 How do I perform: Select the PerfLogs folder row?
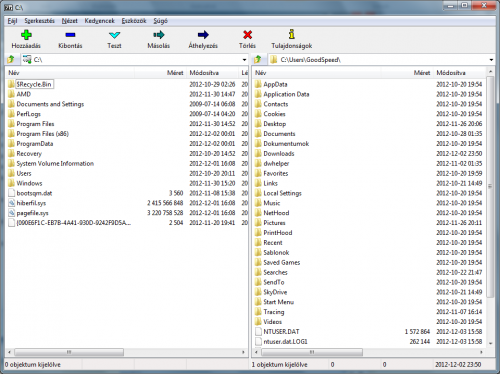(x=127, y=114)
